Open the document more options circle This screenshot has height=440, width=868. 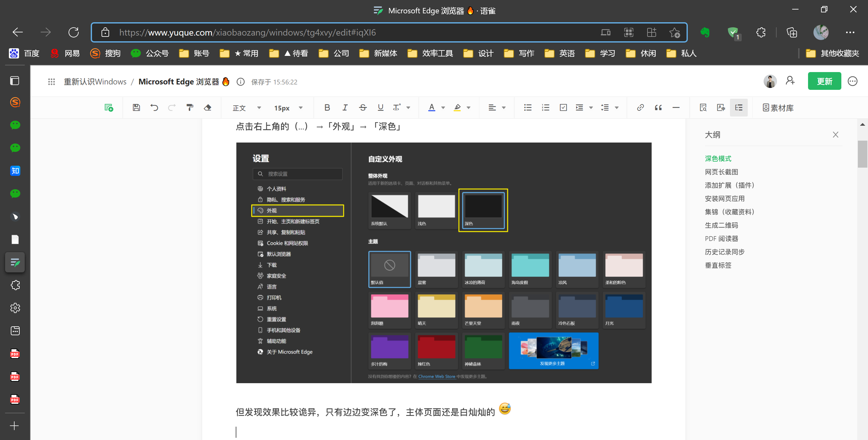point(852,81)
